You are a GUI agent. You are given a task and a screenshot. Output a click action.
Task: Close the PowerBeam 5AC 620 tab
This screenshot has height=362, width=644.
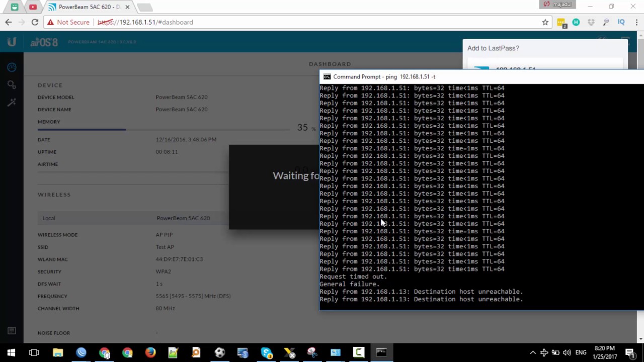127,7
